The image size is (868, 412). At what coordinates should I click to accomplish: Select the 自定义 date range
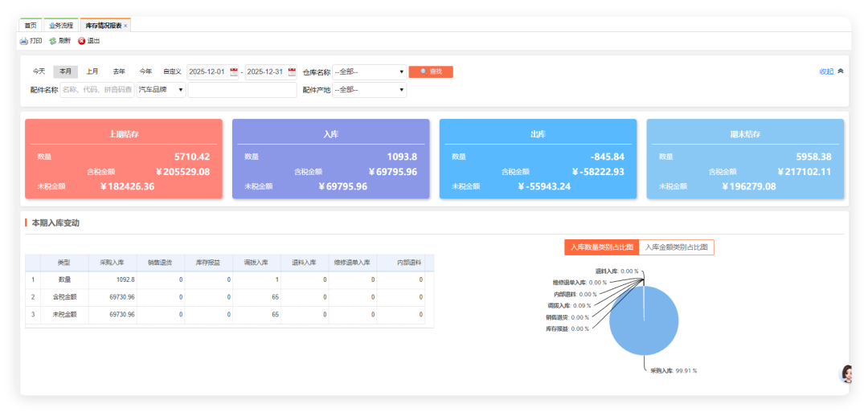(172, 72)
